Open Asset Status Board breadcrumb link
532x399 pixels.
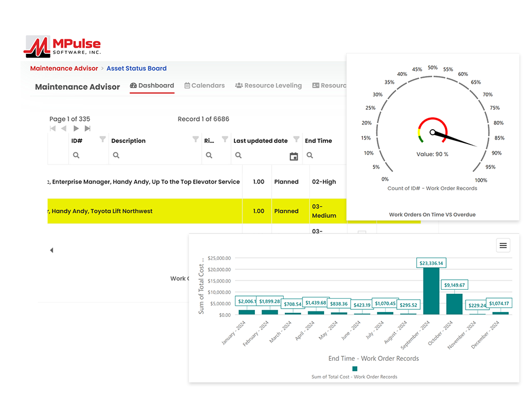[136, 69]
